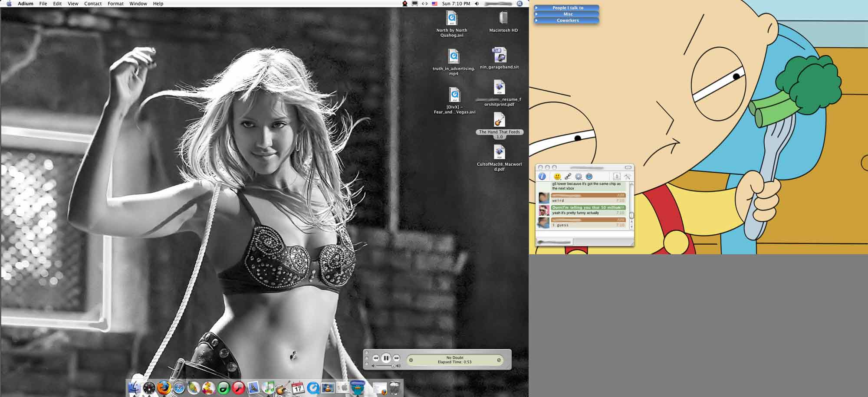Open the gear actions menu in chat toolbar
Screen dimensions: 868x397
[579, 176]
